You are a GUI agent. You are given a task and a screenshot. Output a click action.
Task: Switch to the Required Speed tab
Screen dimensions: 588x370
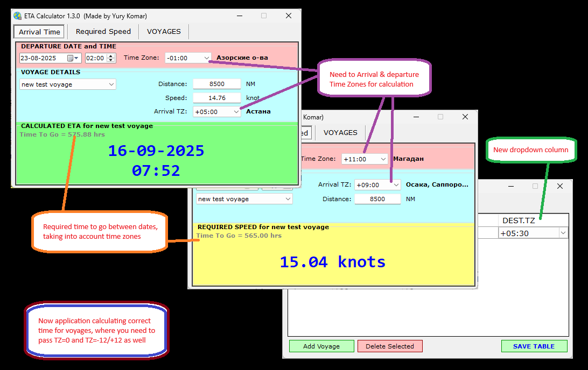(103, 32)
